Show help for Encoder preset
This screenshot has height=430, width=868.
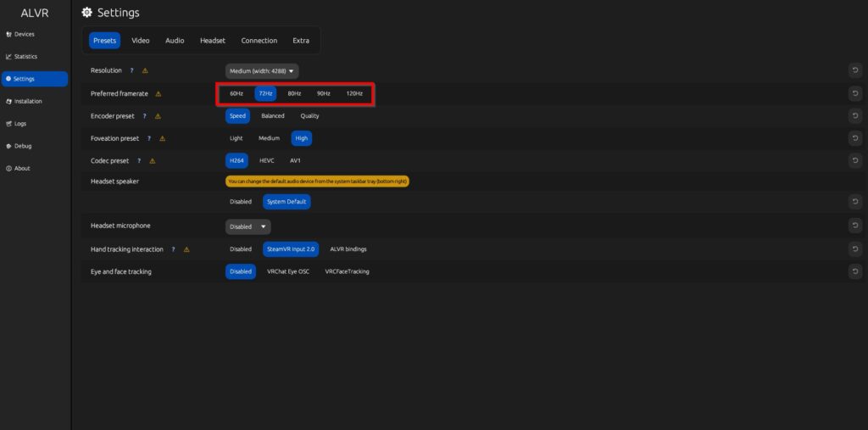point(144,116)
